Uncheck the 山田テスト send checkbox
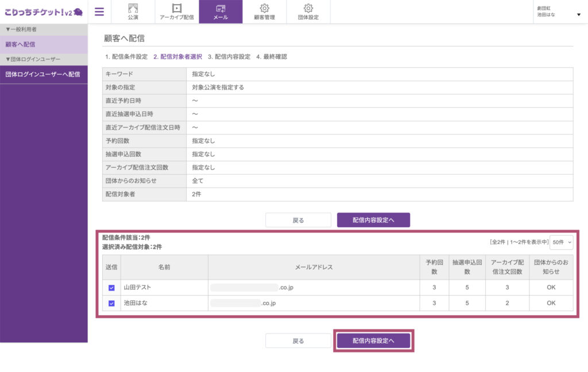 point(111,288)
